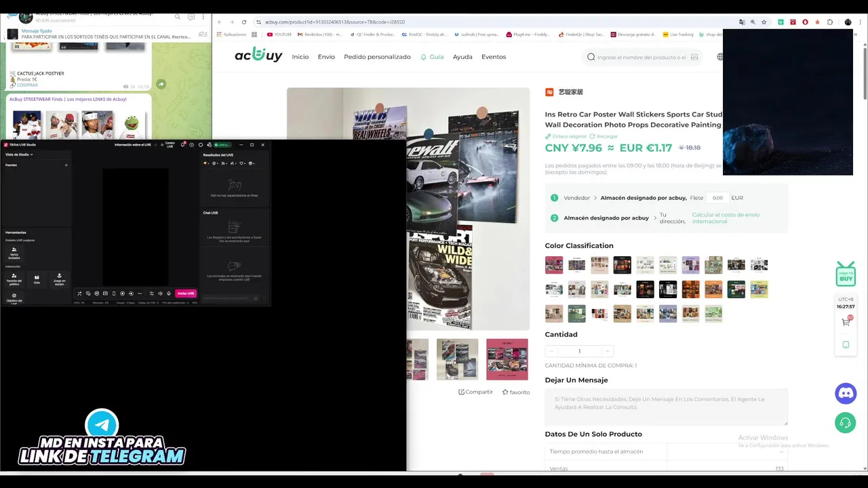Open the Discord floating button
The width and height of the screenshot is (868, 488).
click(x=846, y=393)
